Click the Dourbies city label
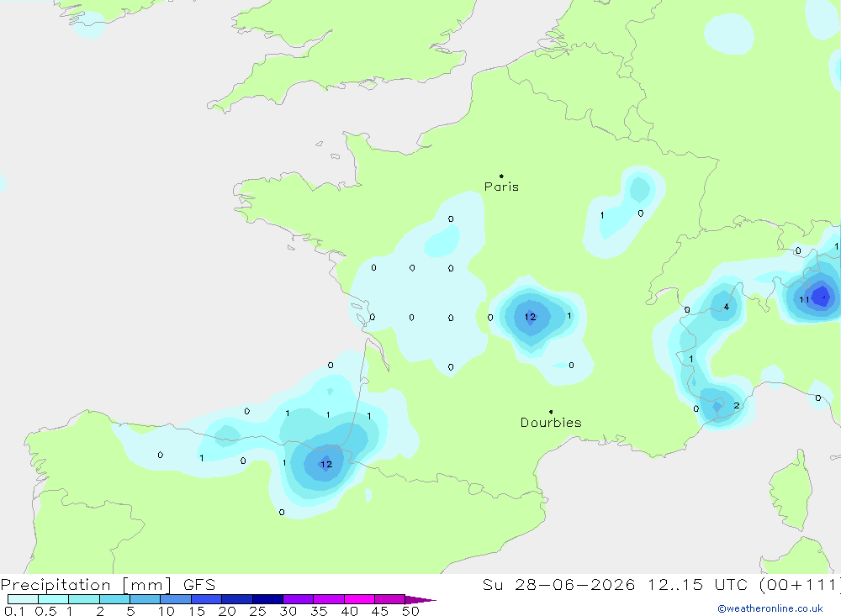Image resolution: width=841 pixels, height=616 pixels. point(551,423)
